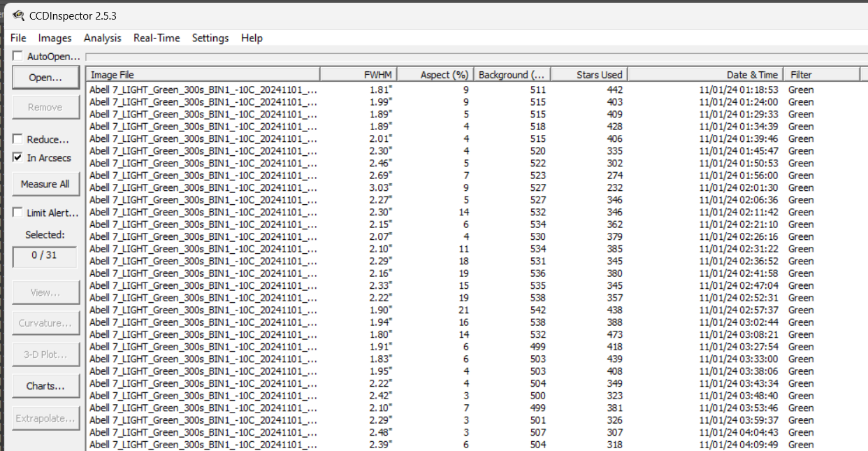Viewport: 868px width, 451px height.
Task: Sort by the Date & Time column header
Action: 705,74
